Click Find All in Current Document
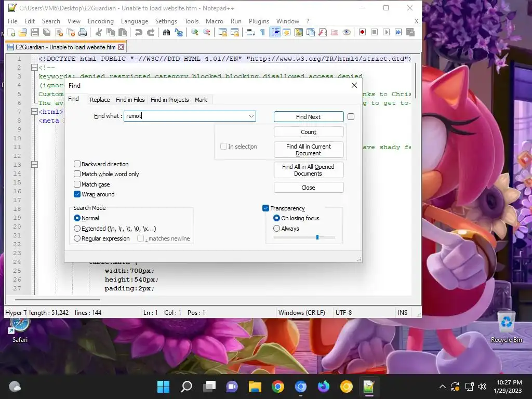532x399 pixels. click(x=309, y=150)
